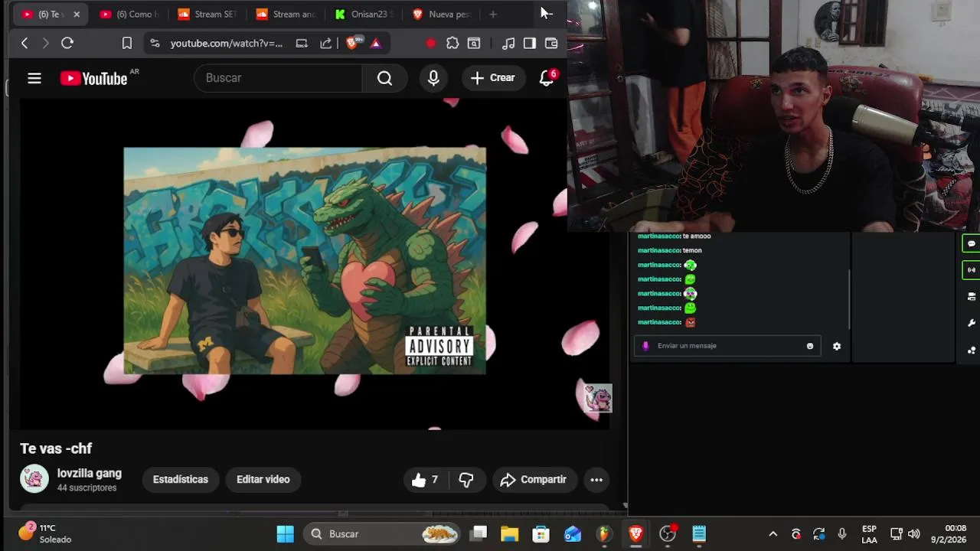Viewport: 980px width, 551px height.
Task: Open OBS Studio taskbar icon
Action: click(x=668, y=533)
